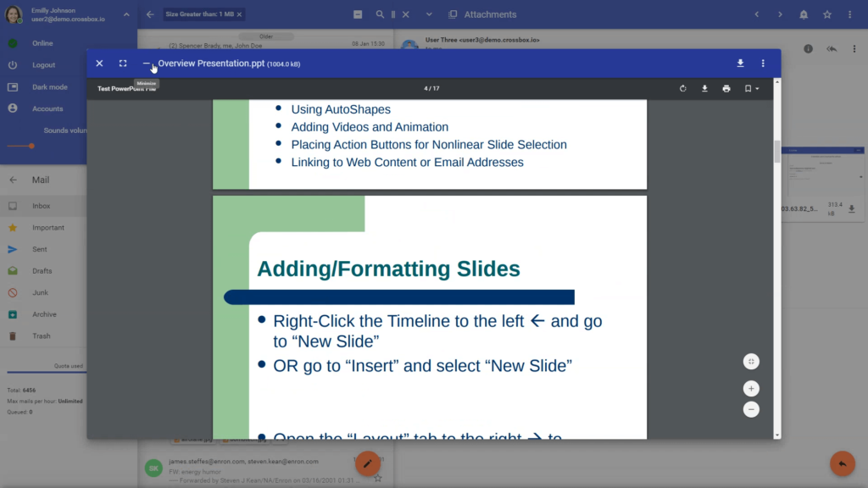Viewport: 868px width, 488px height.
Task: Toggle fullscreen for the preview window
Action: (123, 64)
